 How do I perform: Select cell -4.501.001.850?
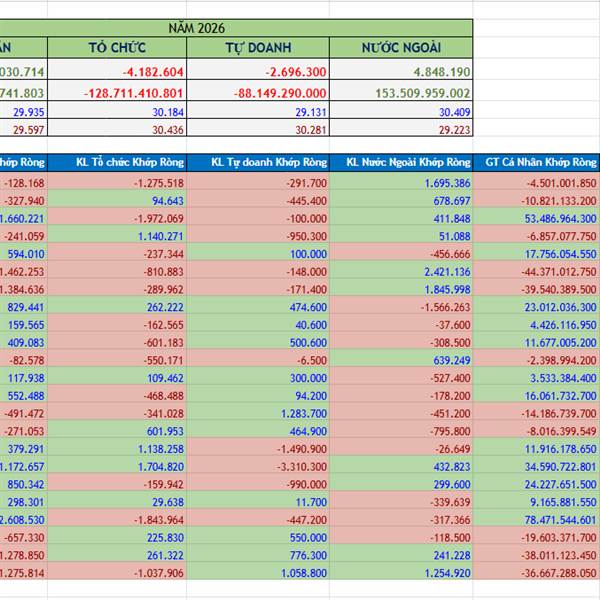536,181
